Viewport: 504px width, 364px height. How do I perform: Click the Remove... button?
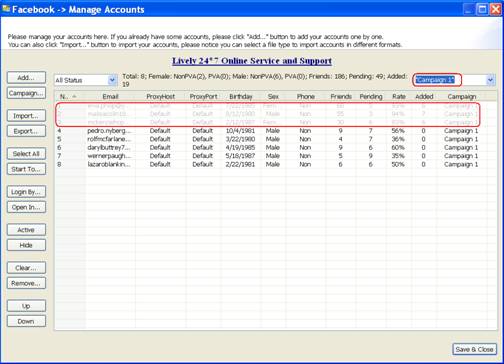(26, 283)
